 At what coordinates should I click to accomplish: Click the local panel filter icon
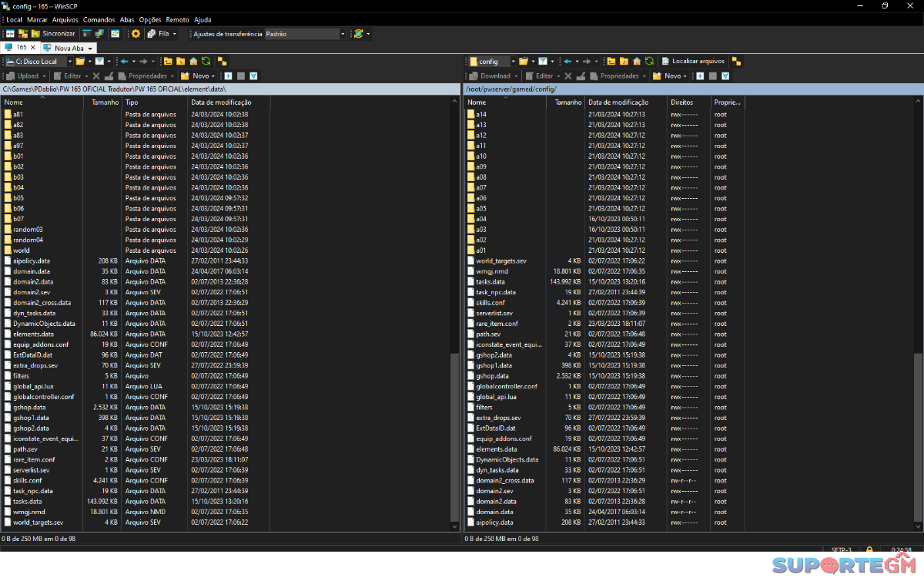point(99,61)
